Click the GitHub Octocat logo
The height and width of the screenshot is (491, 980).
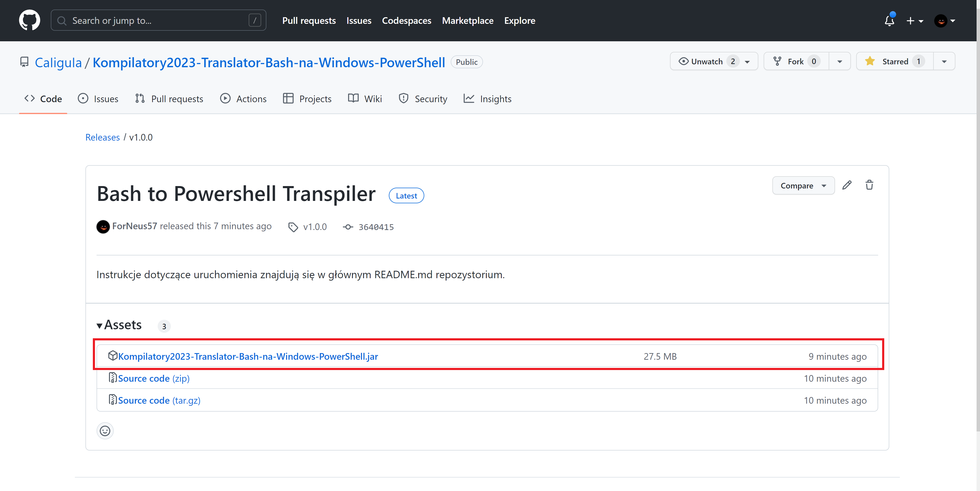[29, 21]
